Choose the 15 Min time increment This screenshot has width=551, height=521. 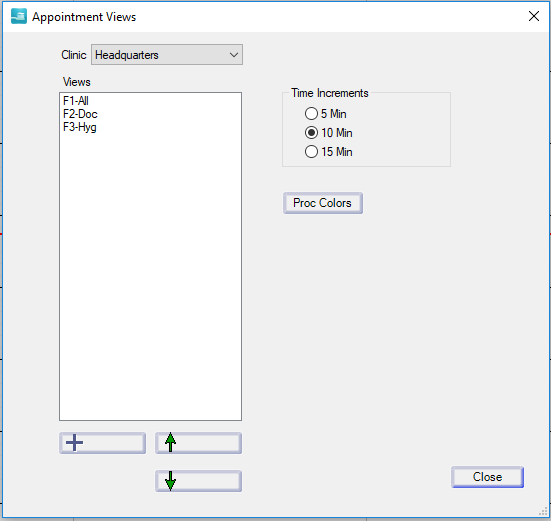pos(311,152)
